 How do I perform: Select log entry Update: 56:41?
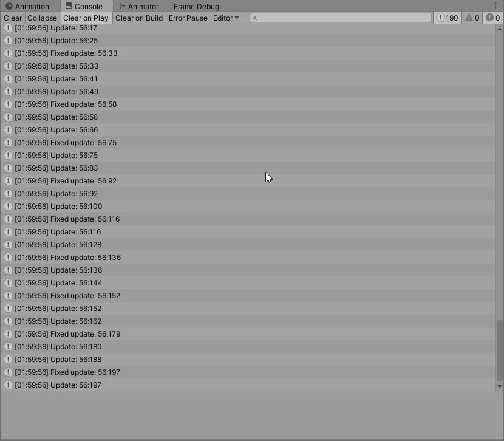point(248,79)
